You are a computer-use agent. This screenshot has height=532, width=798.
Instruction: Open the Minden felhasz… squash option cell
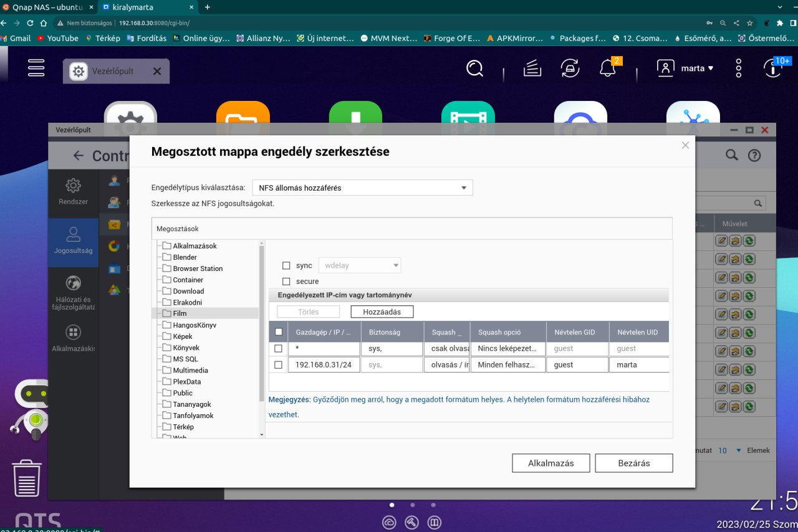coord(507,365)
